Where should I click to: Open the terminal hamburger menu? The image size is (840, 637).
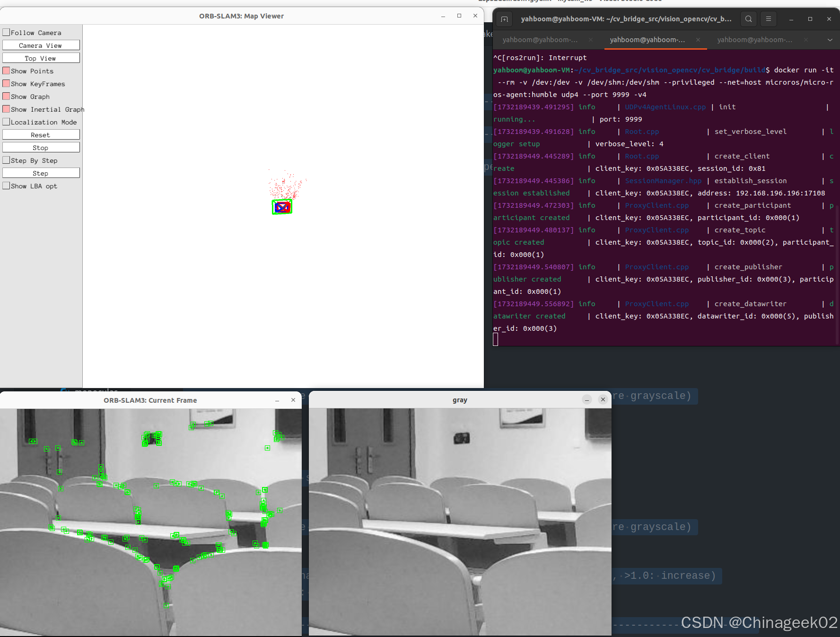[768, 19]
